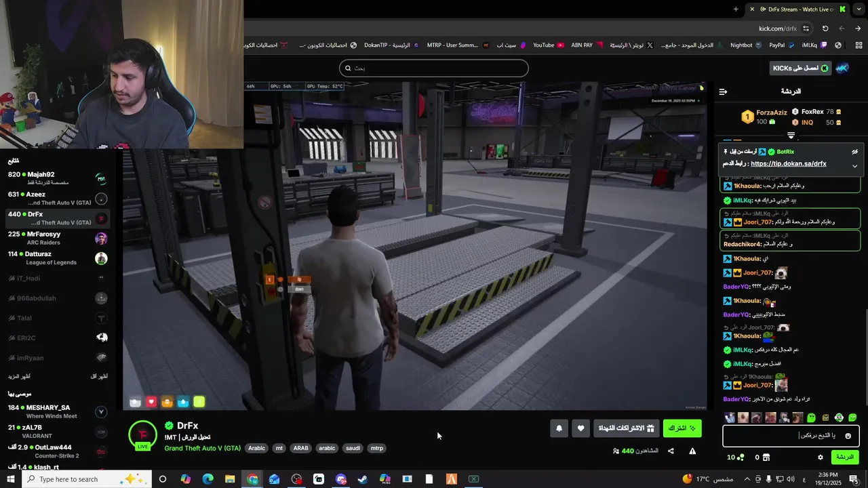Click ForzaAziz top gifter entry
The height and width of the screenshot is (488, 868).
click(764, 117)
